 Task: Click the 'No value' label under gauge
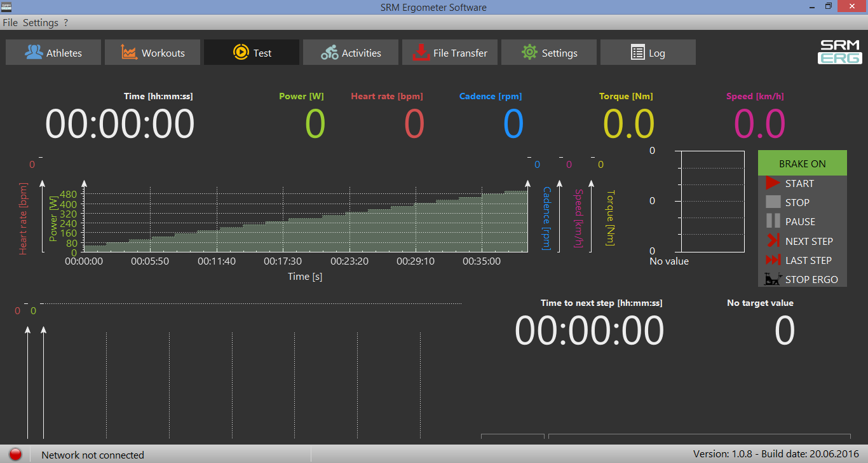tap(669, 261)
